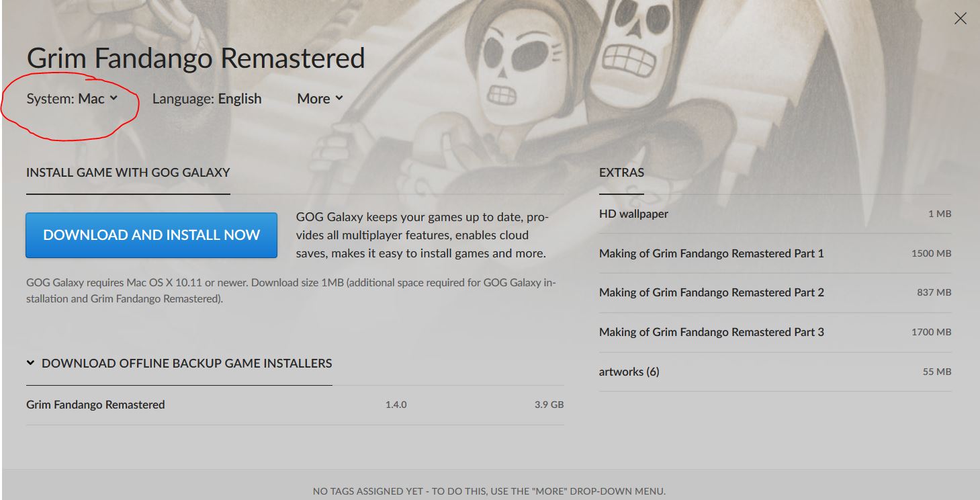Click the installer version 1.4.0 text

(396, 405)
